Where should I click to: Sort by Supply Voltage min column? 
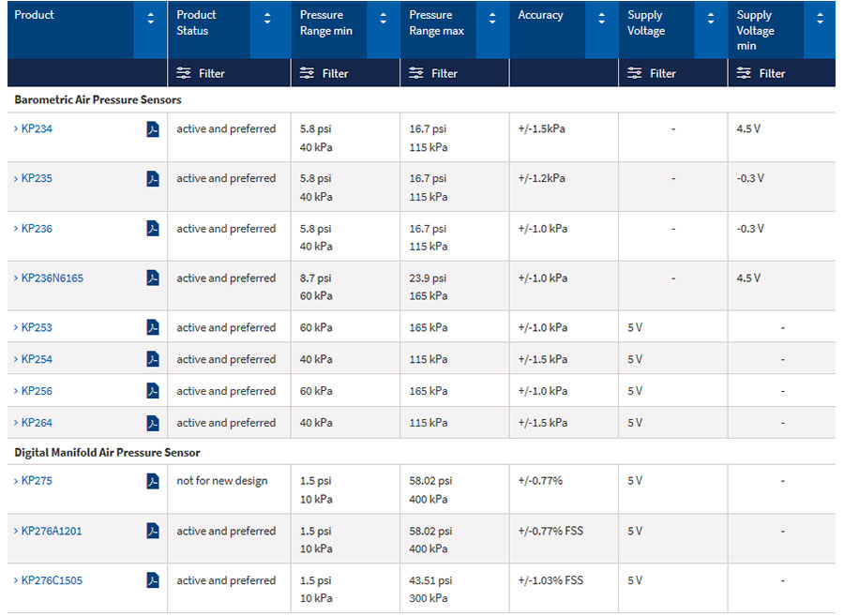coord(820,19)
